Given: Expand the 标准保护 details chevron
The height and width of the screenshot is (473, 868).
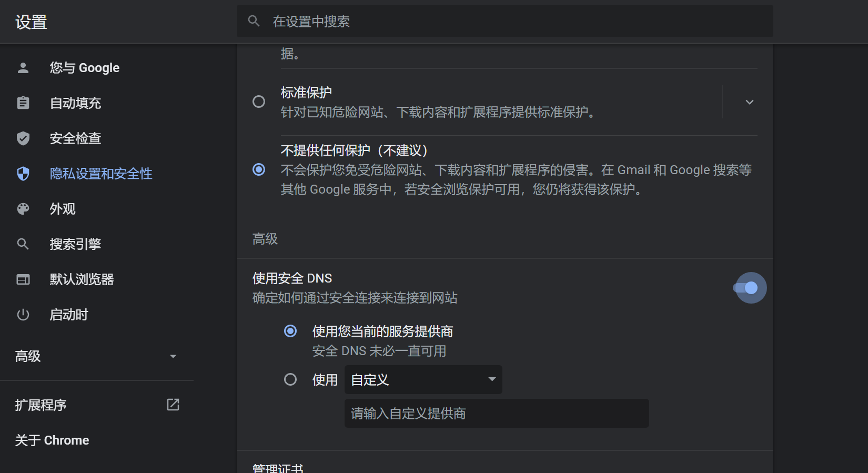Looking at the screenshot, I should pyautogui.click(x=750, y=102).
